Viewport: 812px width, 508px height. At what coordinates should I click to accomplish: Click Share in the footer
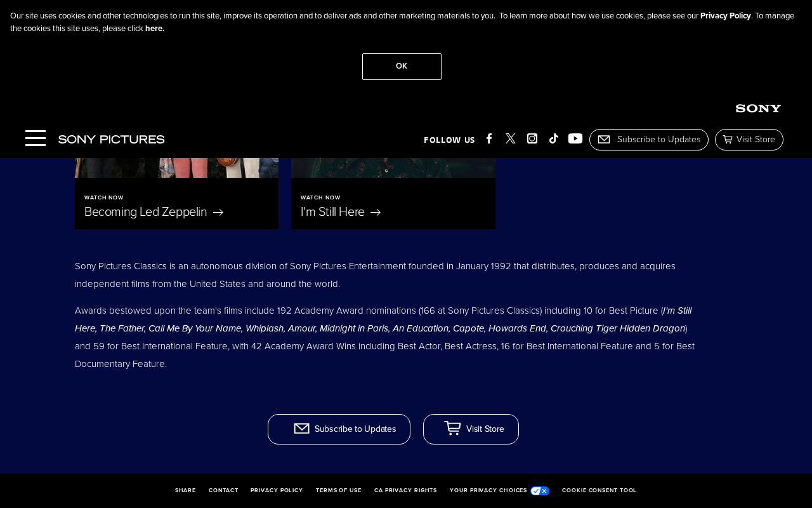[x=185, y=491]
